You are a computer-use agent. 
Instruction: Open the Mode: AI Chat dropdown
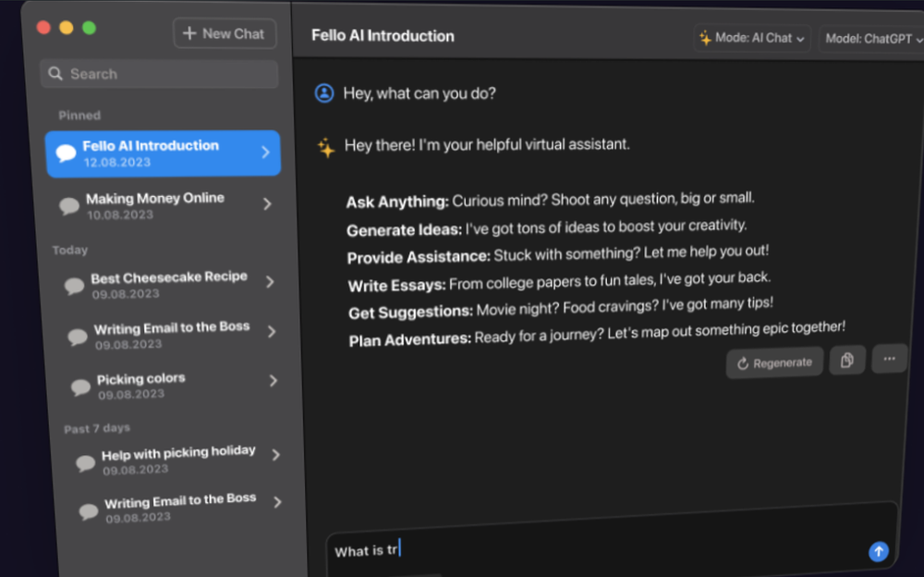point(751,39)
